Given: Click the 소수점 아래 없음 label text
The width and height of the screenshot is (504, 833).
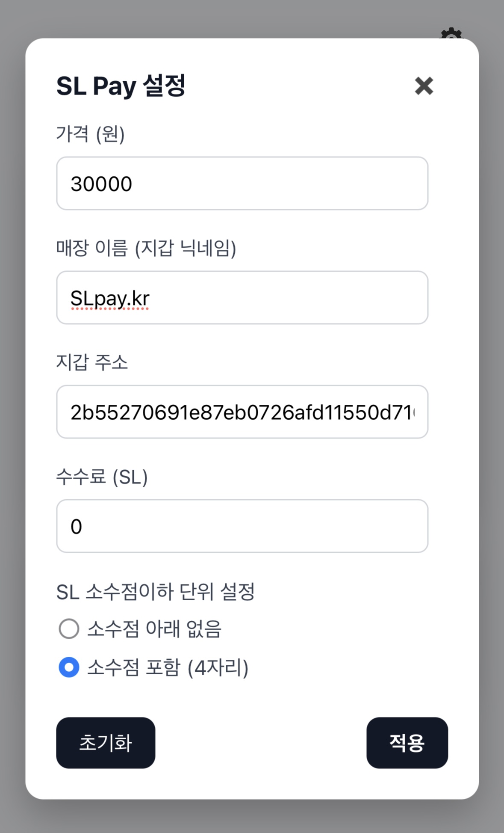Looking at the screenshot, I should coord(154,629).
